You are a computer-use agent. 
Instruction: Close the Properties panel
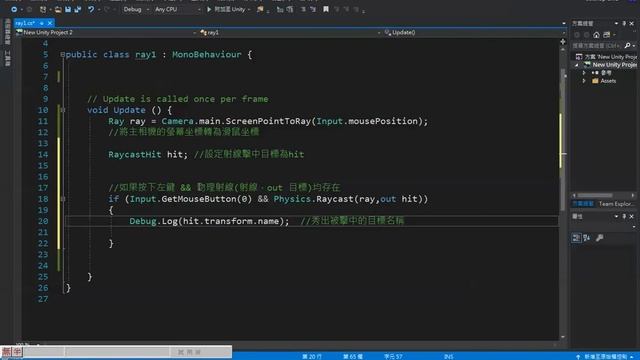tap(631, 216)
